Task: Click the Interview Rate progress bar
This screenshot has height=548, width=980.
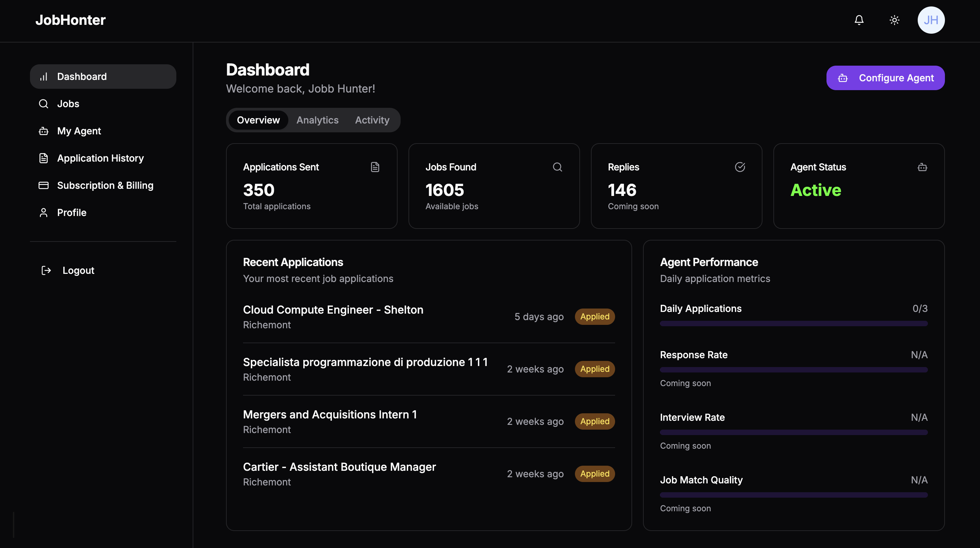Action: point(793,432)
